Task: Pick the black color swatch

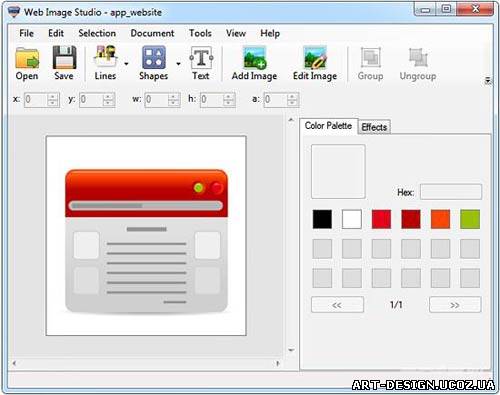Action: pos(322,219)
